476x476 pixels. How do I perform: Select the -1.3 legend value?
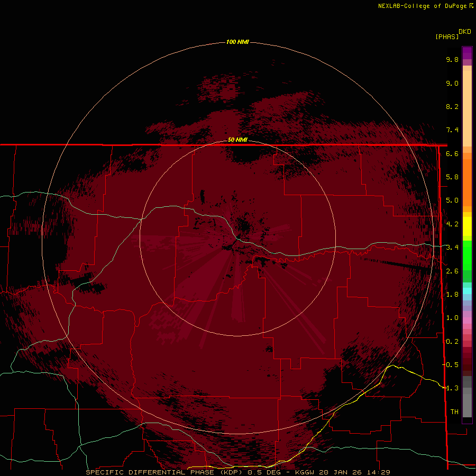click(x=450, y=388)
